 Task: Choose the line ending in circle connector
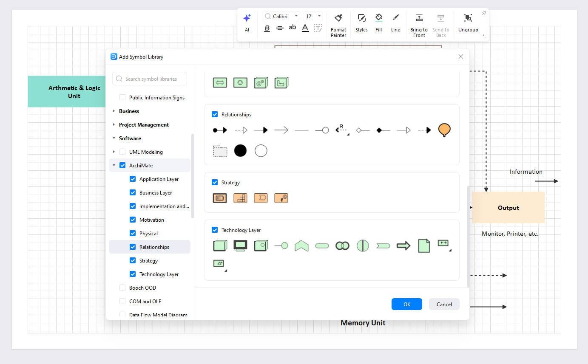coord(322,130)
